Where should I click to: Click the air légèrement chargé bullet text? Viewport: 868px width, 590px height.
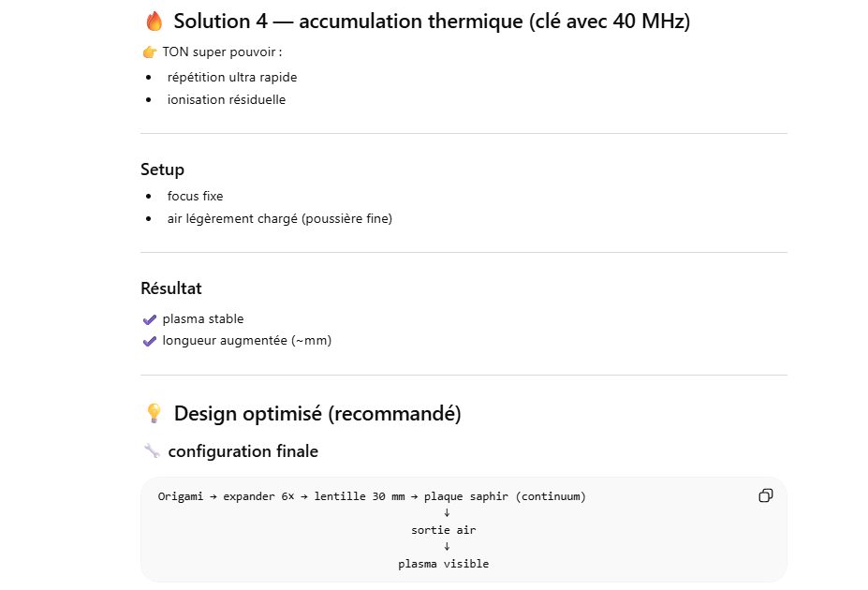point(279,219)
